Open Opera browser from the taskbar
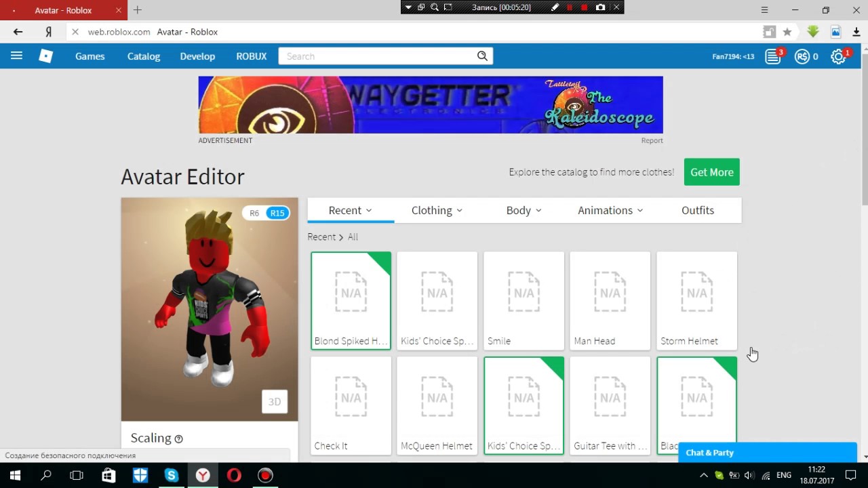 pyautogui.click(x=234, y=475)
